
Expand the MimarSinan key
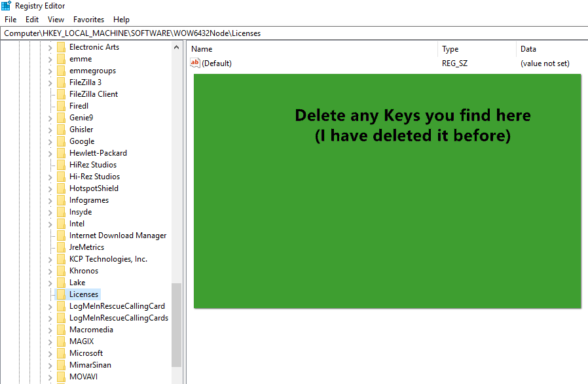click(50, 365)
